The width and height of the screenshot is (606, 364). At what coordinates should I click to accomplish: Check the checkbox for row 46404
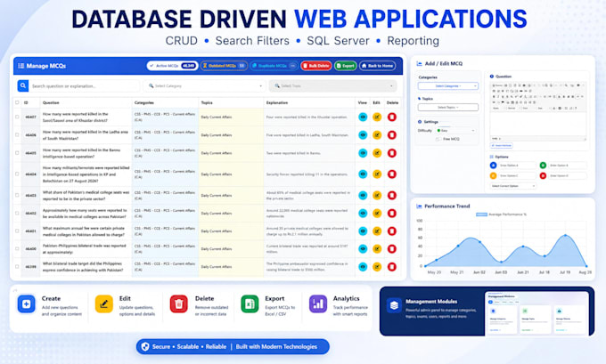tap(17, 174)
